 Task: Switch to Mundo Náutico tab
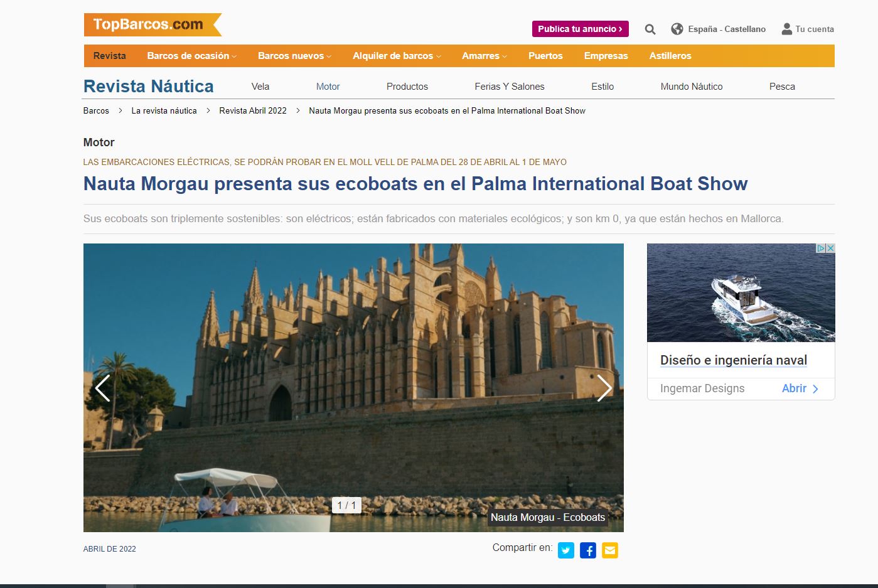(692, 87)
